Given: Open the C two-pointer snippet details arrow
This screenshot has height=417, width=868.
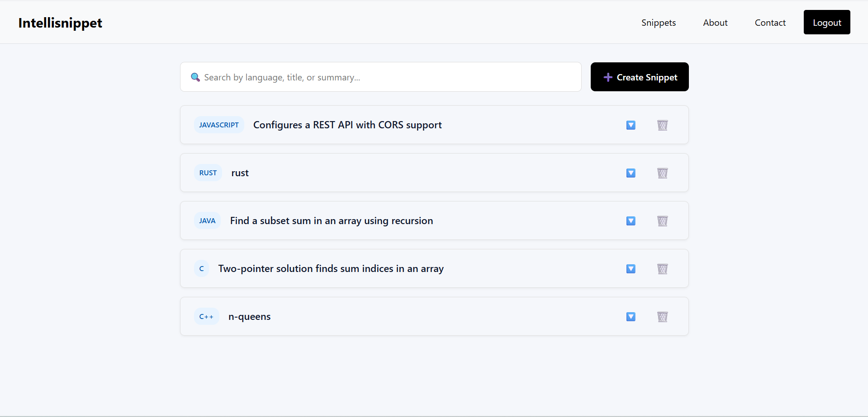Looking at the screenshot, I should (x=631, y=268).
